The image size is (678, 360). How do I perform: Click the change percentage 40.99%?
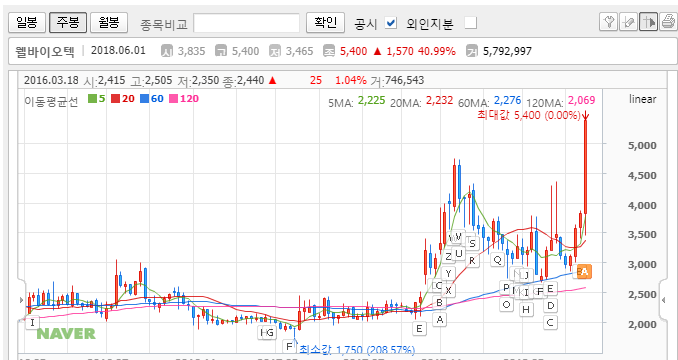coord(437,51)
